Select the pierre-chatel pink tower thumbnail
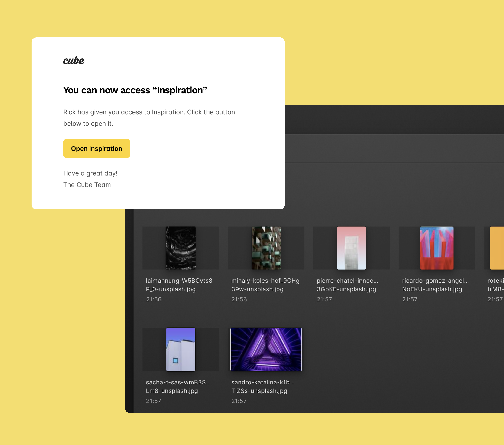This screenshot has width=504, height=445. pos(351,248)
